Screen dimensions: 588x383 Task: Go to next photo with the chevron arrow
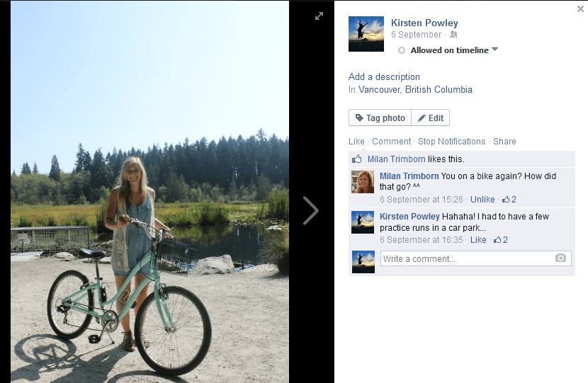pos(310,210)
